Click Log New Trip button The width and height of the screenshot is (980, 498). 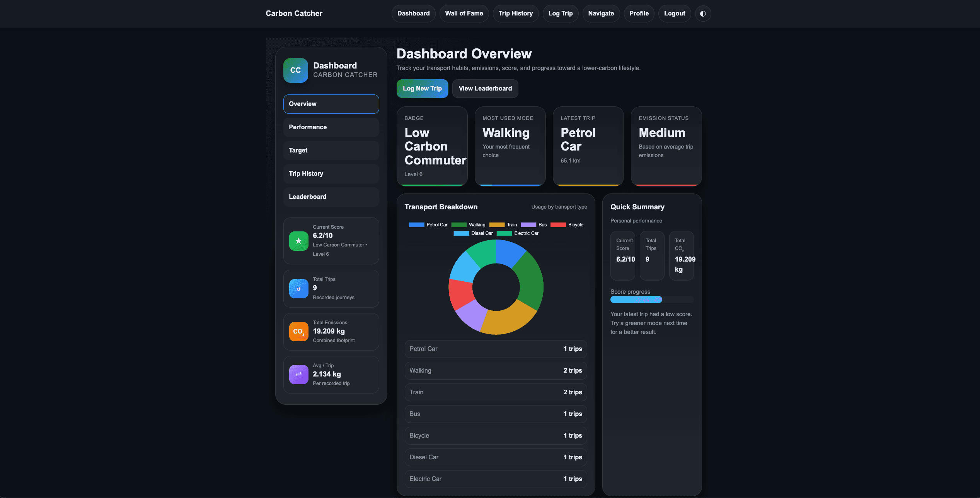[x=422, y=89]
